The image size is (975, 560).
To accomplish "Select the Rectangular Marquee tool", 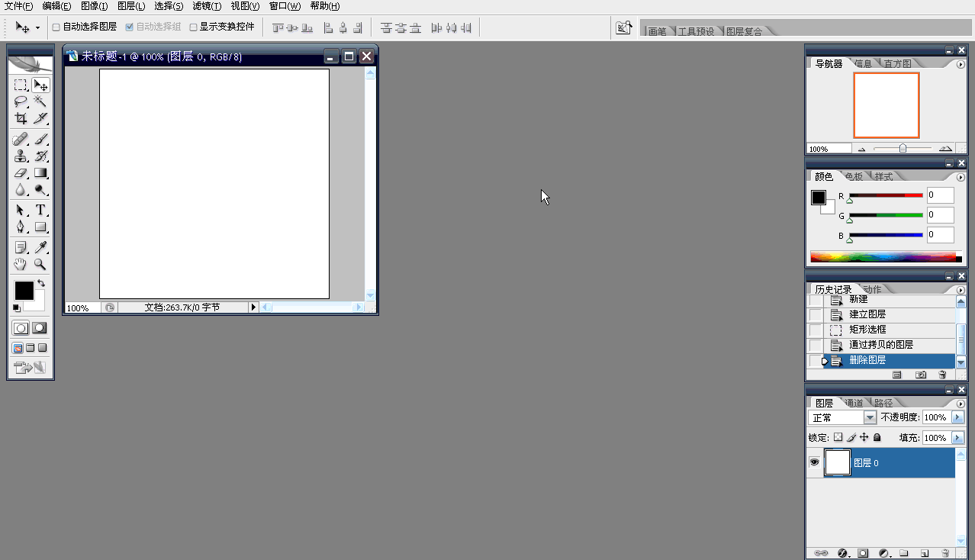I will click(21, 85).
